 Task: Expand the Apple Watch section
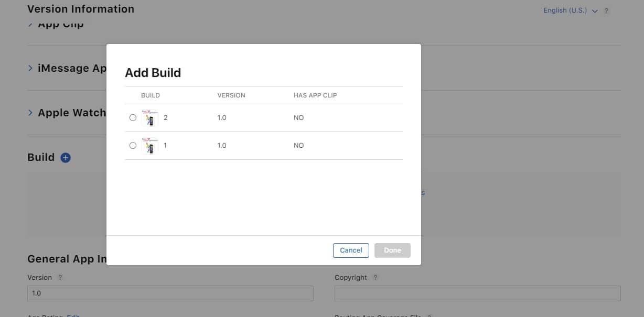pos(30,113)
